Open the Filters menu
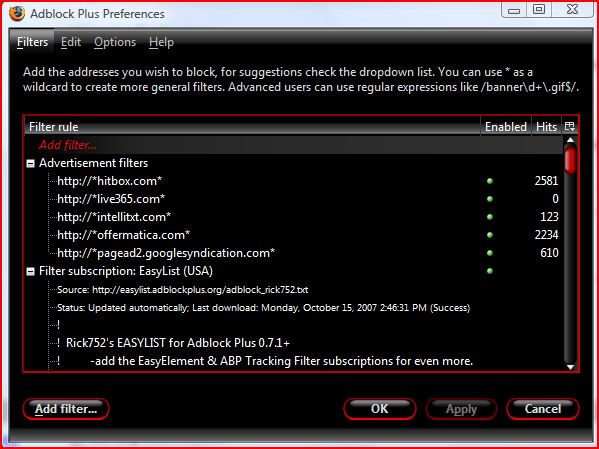 32,42
